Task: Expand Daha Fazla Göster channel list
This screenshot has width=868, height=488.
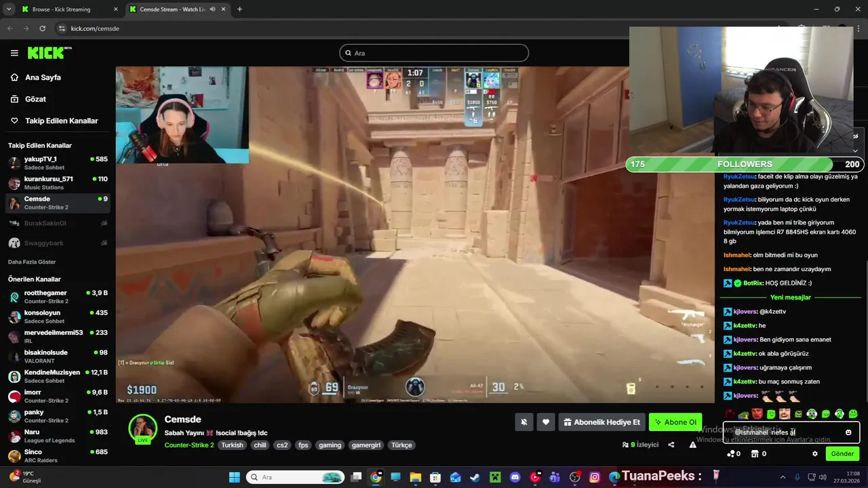Action: pos(32,262)
